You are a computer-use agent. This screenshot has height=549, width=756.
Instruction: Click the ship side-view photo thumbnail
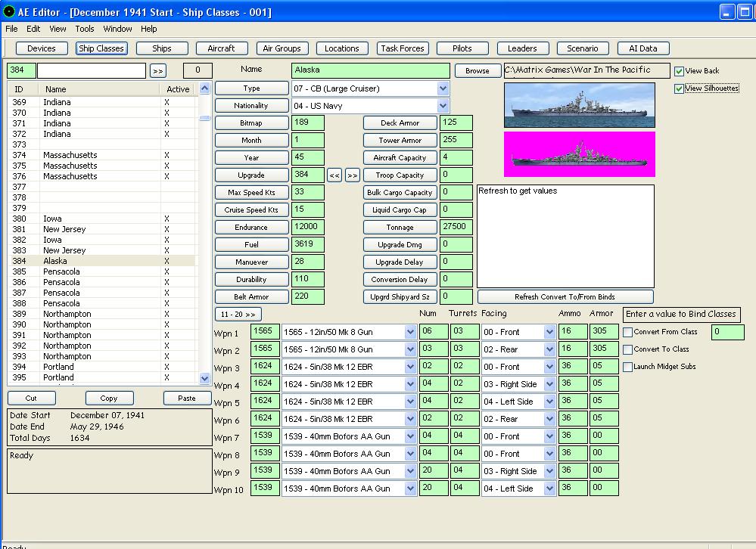click(579, 105)
